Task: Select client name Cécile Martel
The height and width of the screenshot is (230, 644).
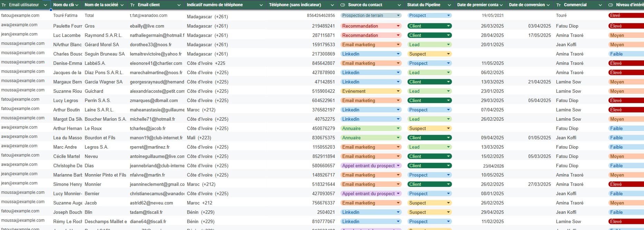Action: point(67,156)
